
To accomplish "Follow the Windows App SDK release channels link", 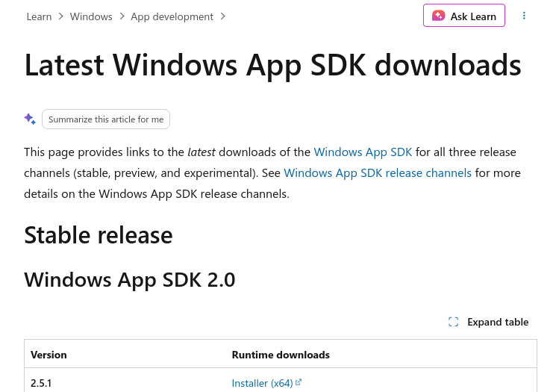I will (x=378, y=172).
